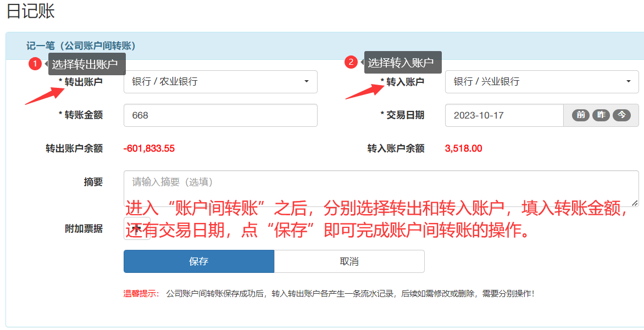Click the red step 1 badge
This screenshot has height=330, width=644.
[35, 64]
